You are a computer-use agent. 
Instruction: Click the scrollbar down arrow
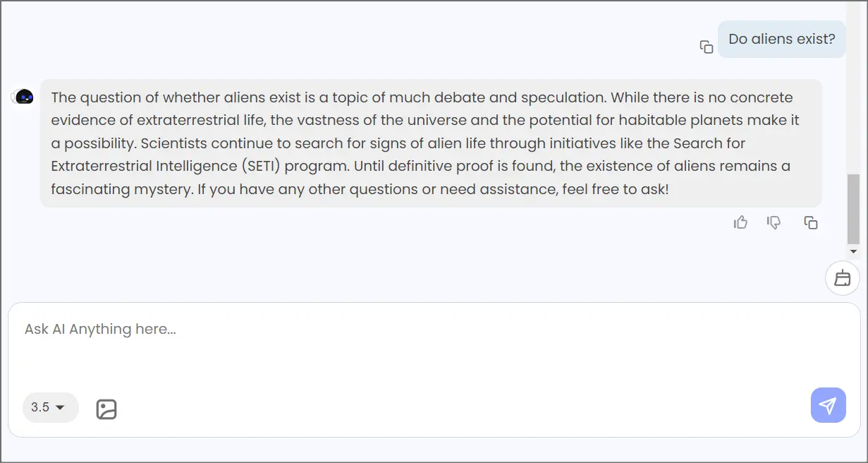(854, 251)
